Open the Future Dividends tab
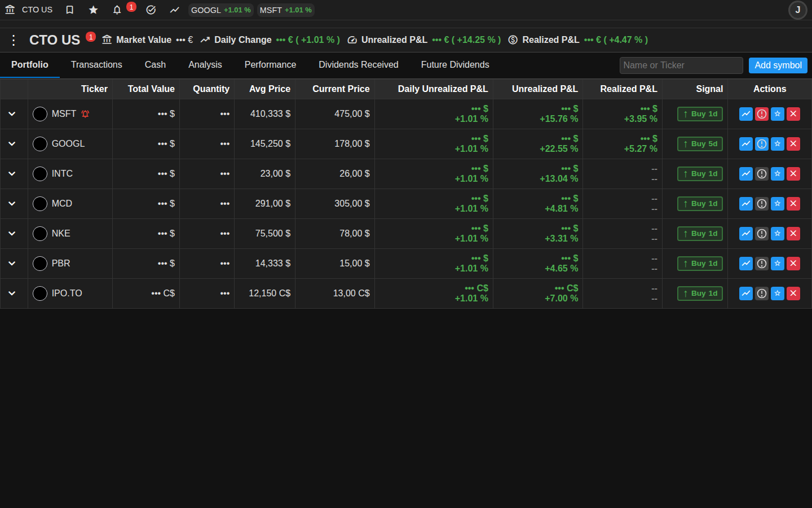Viewport: 812px width, 508px height. (455, 65)
